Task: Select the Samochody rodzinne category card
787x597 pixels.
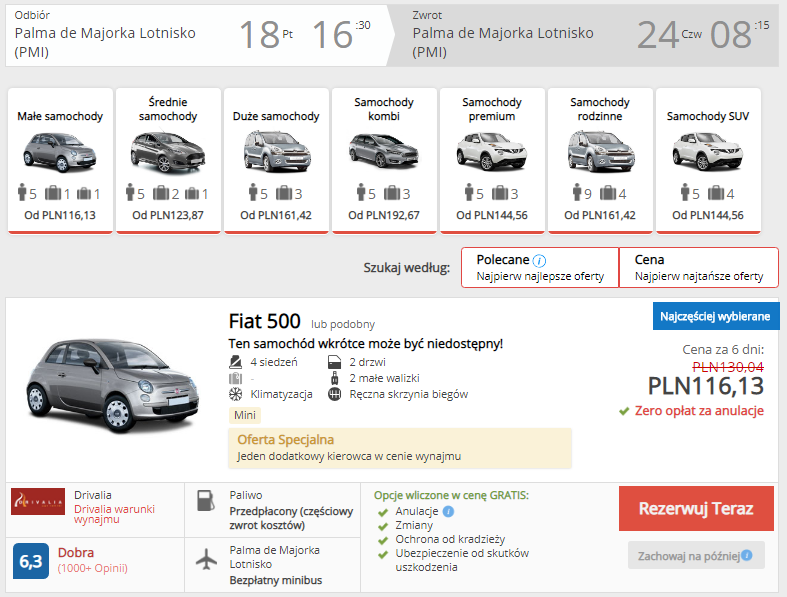Action: 600,161
